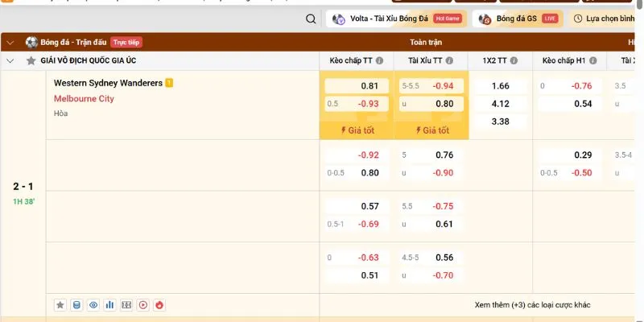Open the database stack icon
The image size is (644, 322).
click(76, 305)
